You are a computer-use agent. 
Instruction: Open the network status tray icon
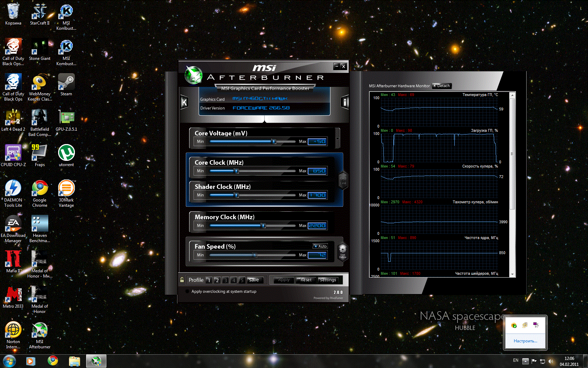542,361
